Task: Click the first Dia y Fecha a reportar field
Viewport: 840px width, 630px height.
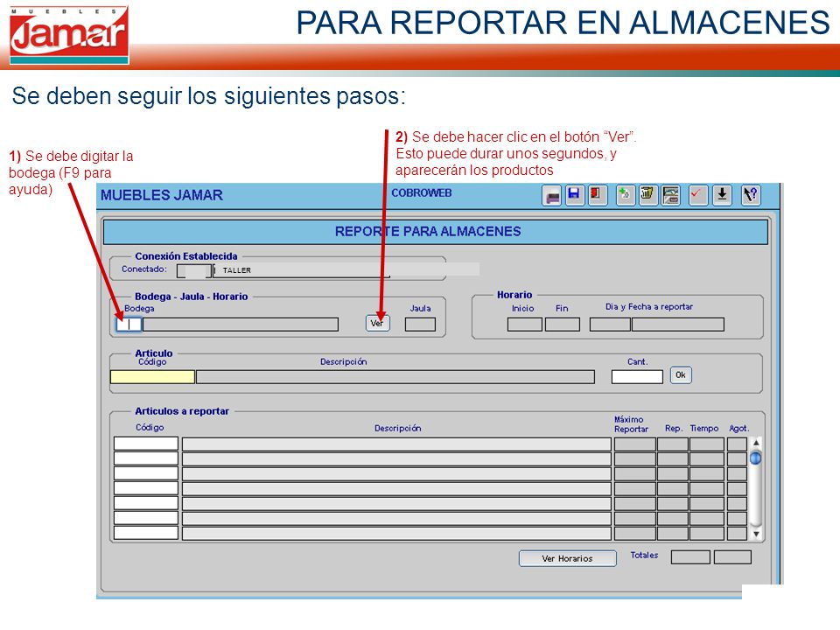Action: pyautogui.click(x=610, y=324)
